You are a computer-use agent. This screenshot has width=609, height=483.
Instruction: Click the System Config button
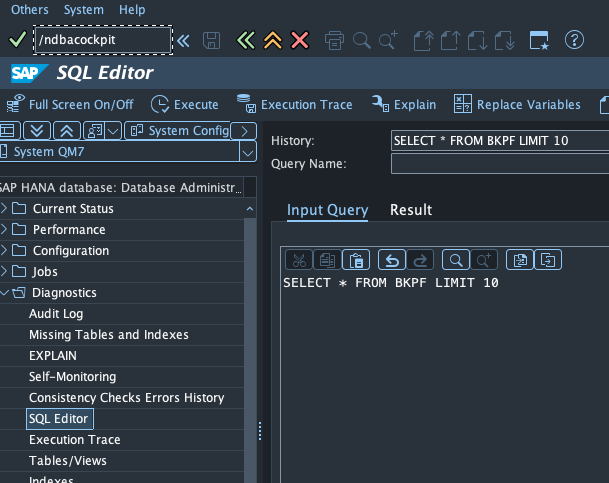click(x=178, y=131)
